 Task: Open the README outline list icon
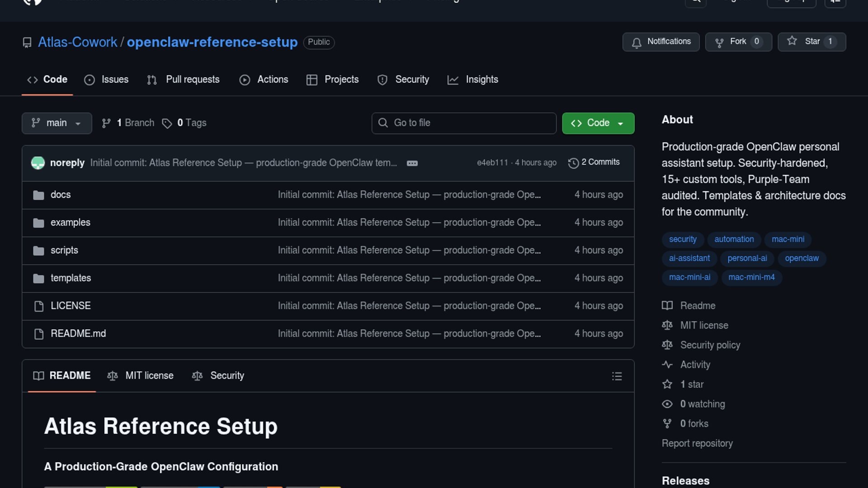point(617,376)
